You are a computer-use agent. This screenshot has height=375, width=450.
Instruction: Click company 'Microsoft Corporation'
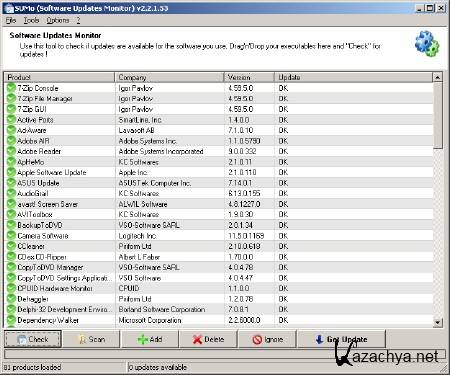(150, 320)
